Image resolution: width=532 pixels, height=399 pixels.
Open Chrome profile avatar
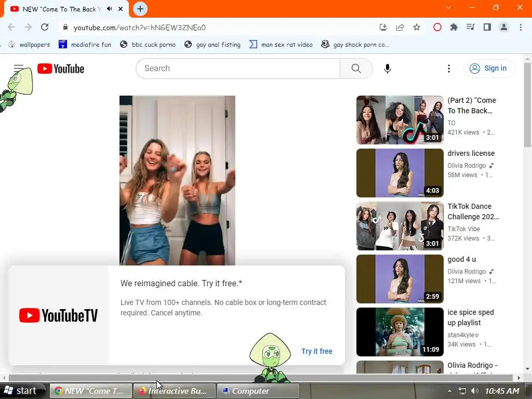point(504,27)
